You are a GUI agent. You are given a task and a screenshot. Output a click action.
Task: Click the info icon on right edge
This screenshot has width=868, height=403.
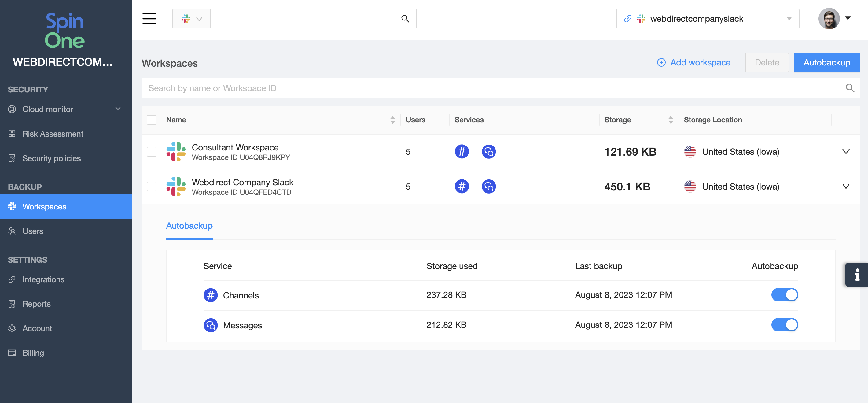point(857,275)
